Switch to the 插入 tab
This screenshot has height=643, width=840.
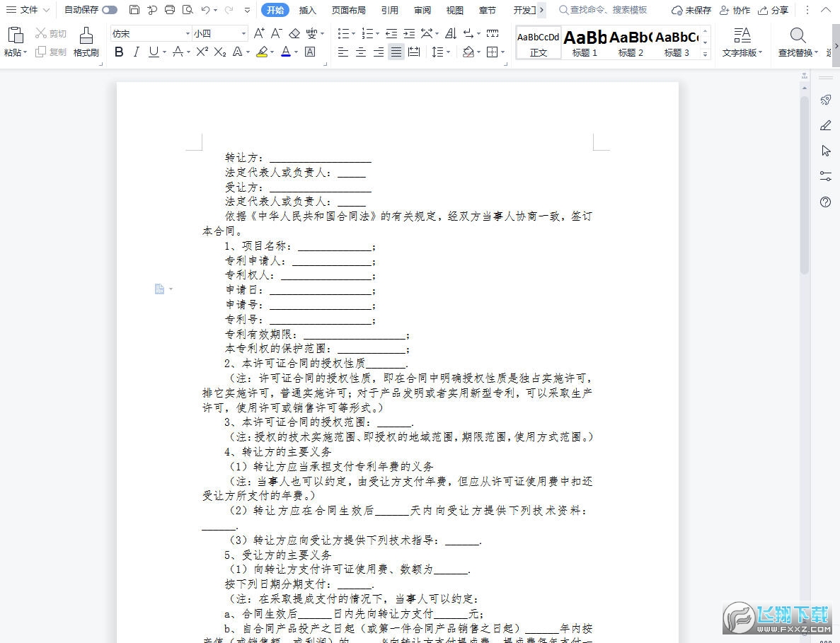(x=308, y=10)
